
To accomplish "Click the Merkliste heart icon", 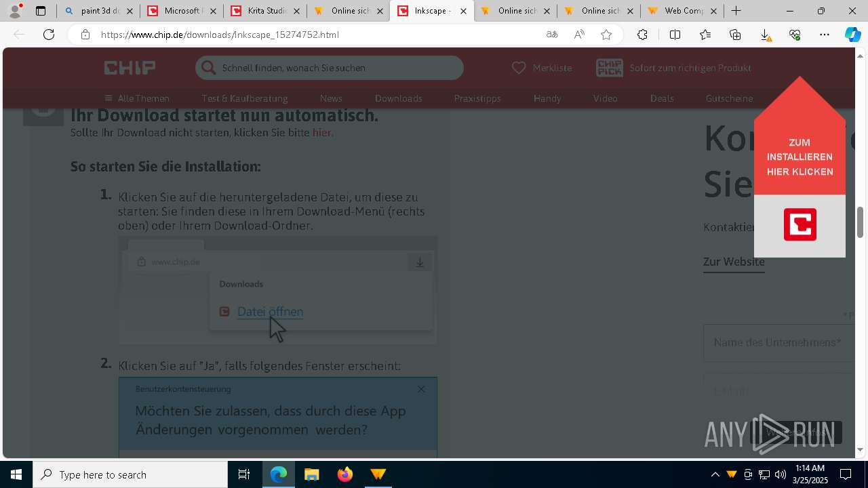I will (519, 68).
